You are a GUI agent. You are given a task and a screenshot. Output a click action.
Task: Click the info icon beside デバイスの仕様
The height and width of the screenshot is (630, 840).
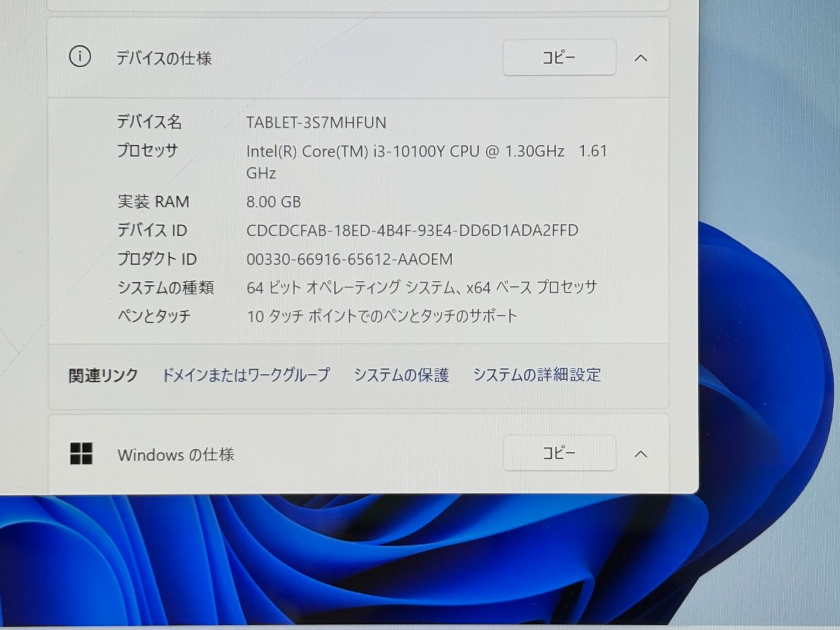coord(80,56)
